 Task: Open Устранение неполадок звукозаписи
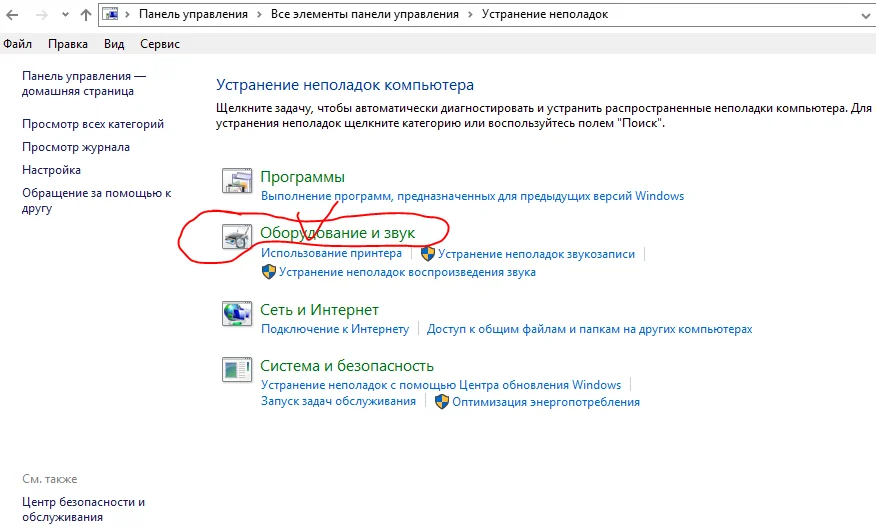536,254
